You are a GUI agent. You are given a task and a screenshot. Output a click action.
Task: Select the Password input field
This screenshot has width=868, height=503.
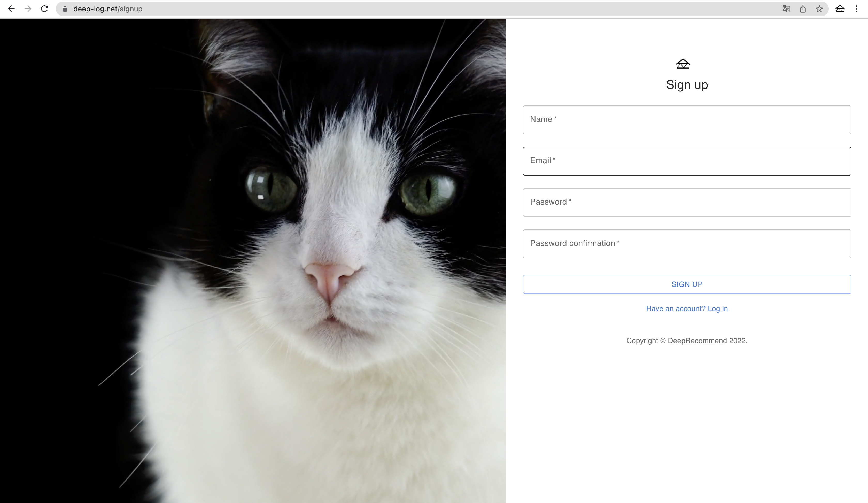(x=687, y=203)
